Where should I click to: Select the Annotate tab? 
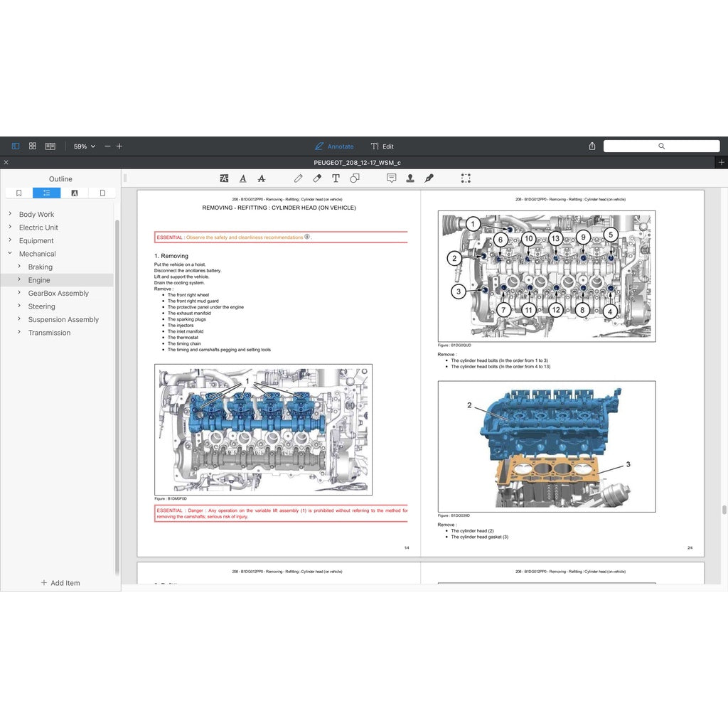[334, 146]
